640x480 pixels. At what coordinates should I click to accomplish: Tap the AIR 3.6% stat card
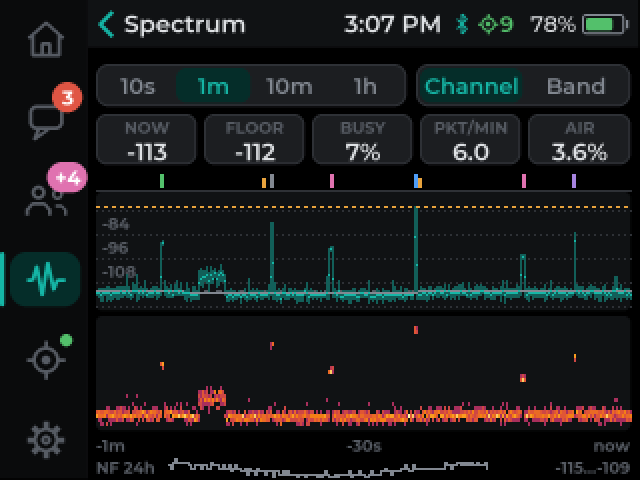click(579, 140)
